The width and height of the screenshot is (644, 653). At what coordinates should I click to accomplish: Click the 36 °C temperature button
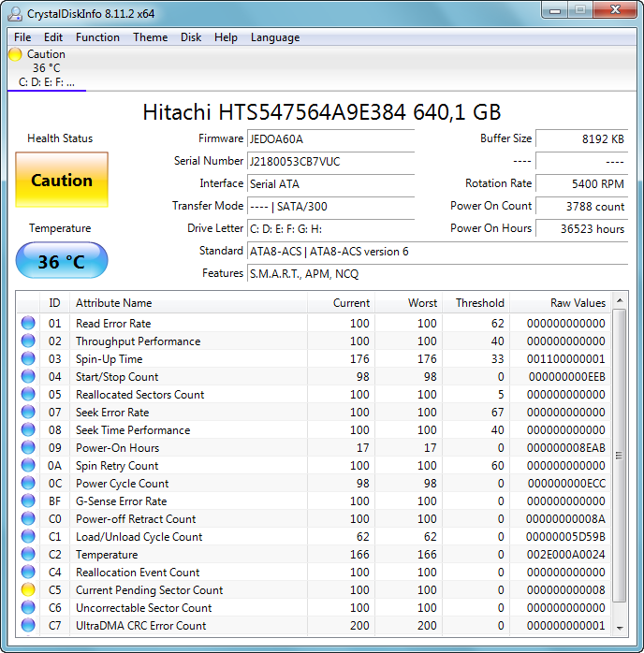point(62,261)
